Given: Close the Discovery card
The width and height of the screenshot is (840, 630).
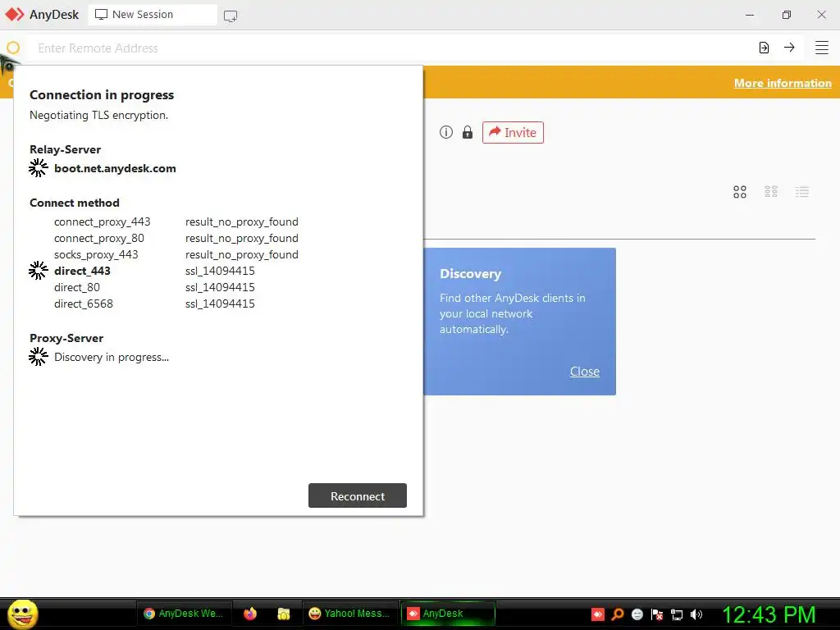Looking at the screenshot, I should (584, 372).
